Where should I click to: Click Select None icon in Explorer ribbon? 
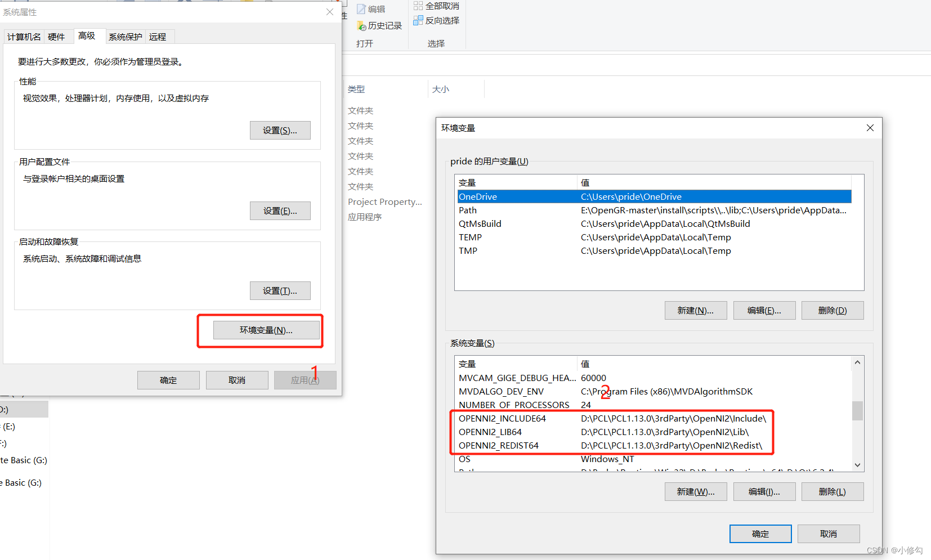(418, 6)
